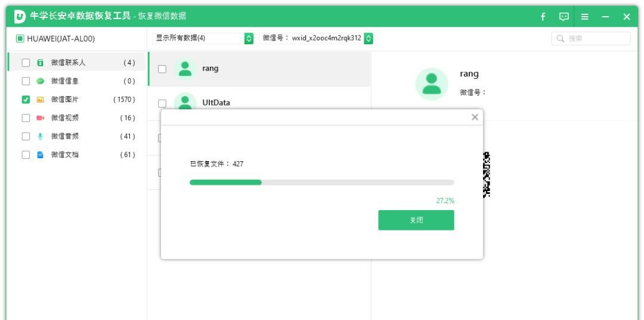Click the search magnifier icon

point(560,39)
